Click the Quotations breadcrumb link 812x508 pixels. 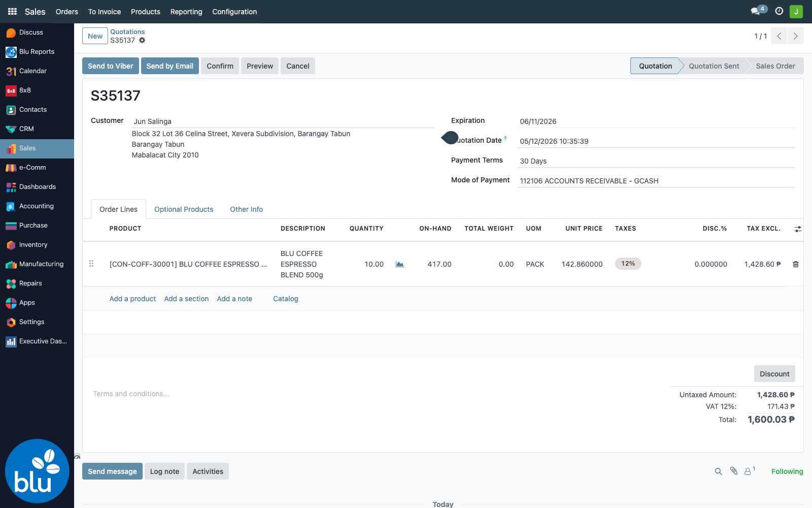point(127,31)
